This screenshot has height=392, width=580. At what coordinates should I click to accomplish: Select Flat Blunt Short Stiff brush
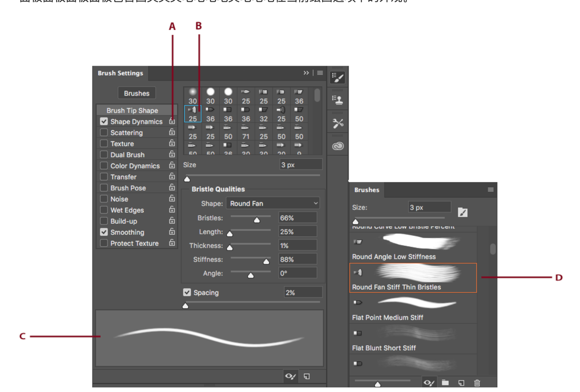413,339
